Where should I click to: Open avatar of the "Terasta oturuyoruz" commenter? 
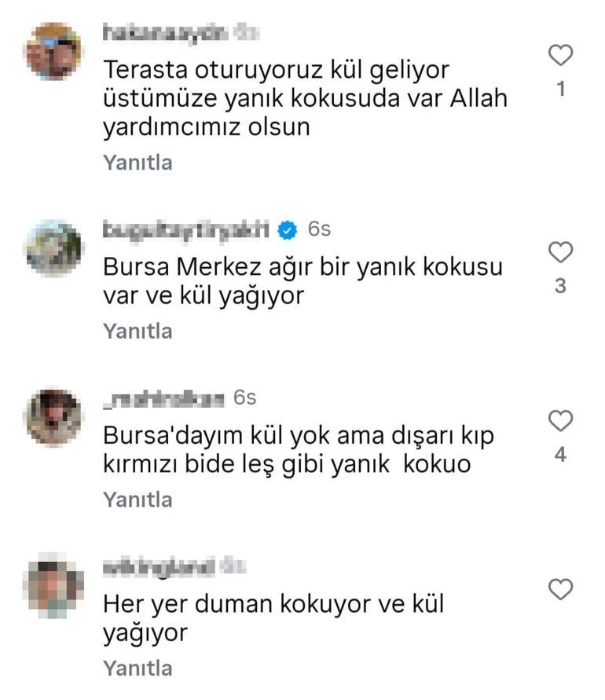pos(53,51)
